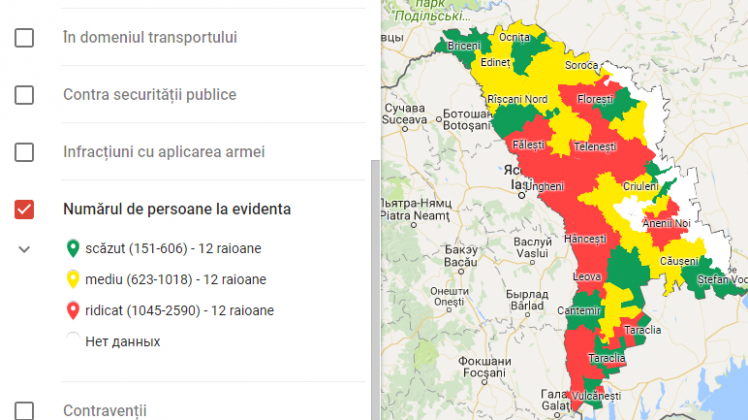Click the Criuleni district label
This screenshot has height=420, width=748.
(x=641, y=187)
